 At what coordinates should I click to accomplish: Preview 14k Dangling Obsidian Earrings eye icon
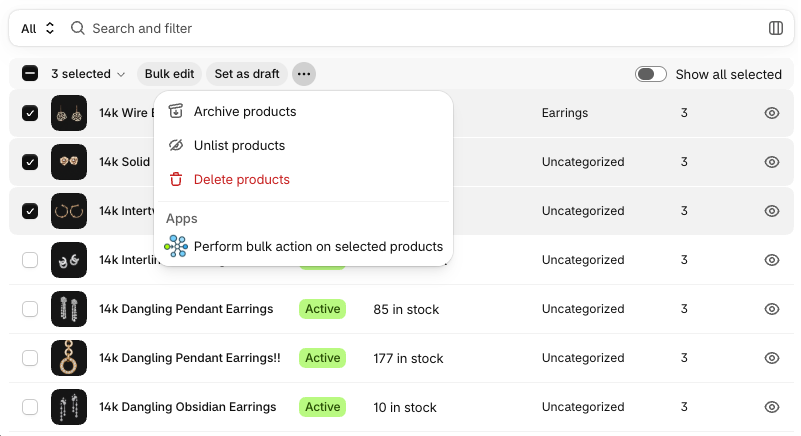pyautogui.click(x=771, y=407)
